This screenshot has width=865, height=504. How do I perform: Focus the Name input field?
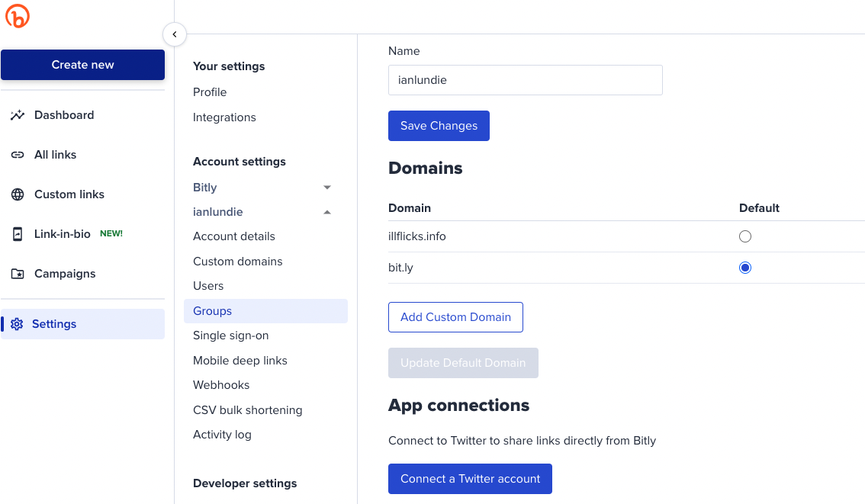click(525, 80)
